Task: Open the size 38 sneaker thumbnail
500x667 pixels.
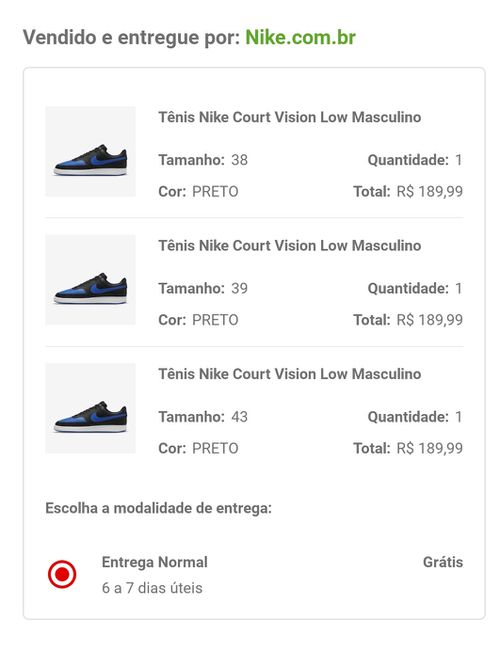Action: click(x=91, y=151)
